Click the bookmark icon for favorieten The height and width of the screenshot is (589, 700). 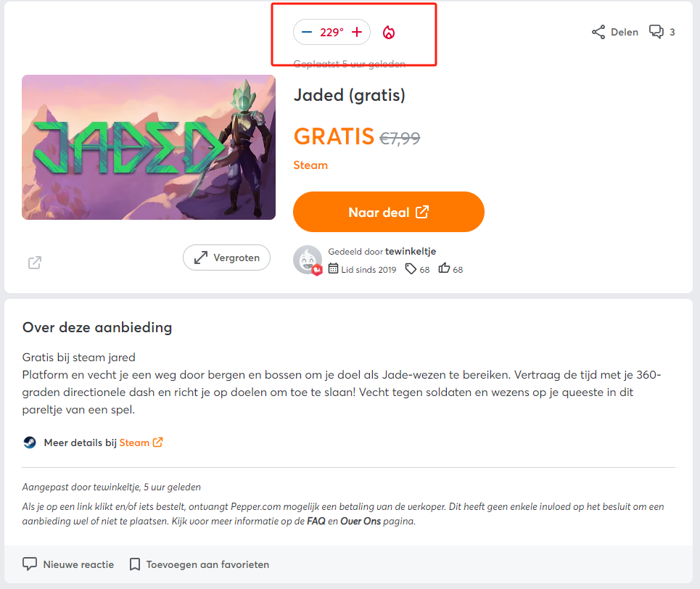[134, 564]
